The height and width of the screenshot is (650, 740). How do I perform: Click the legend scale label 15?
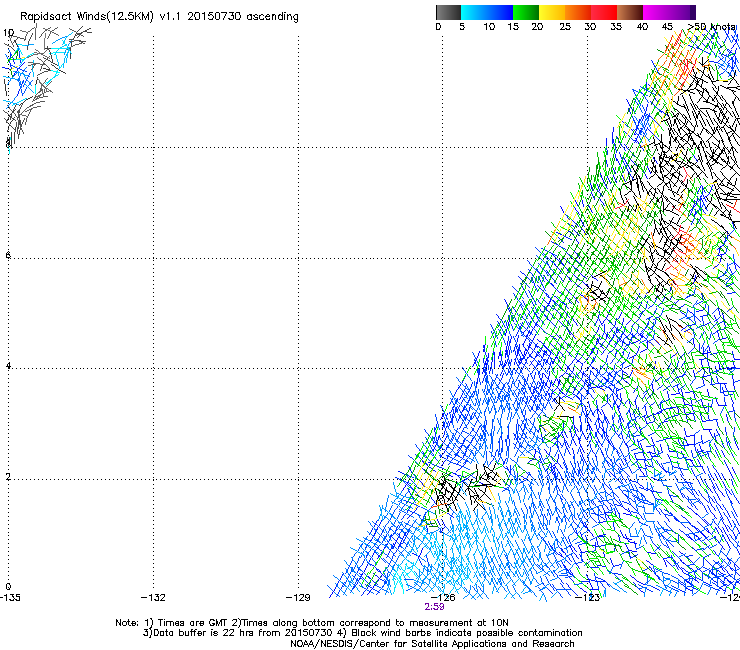(x=513, y=26)
